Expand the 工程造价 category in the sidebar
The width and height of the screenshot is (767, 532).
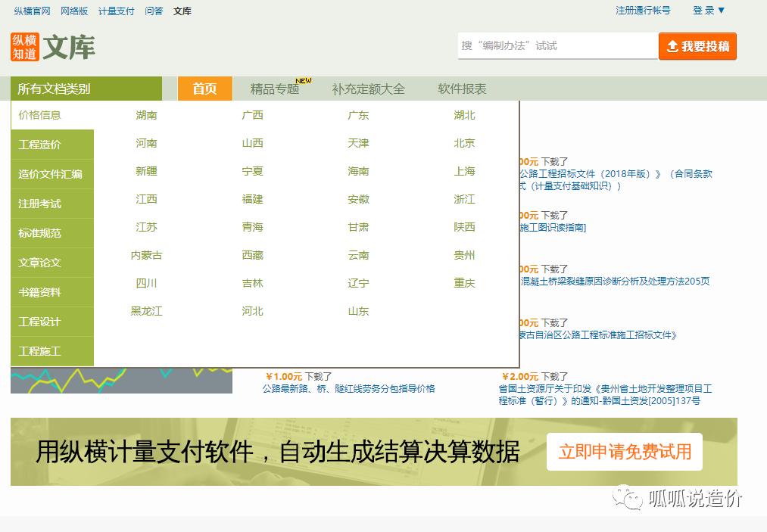[40, 145]
